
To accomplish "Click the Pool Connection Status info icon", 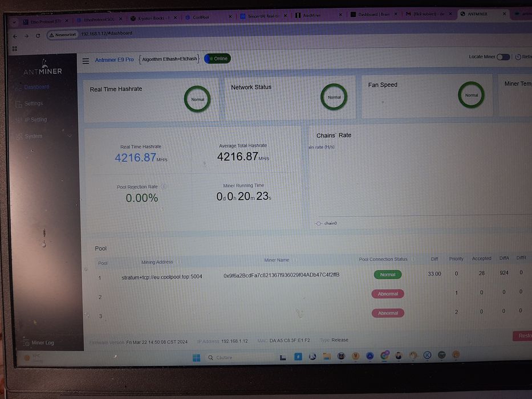I will [x=413, y=259].
